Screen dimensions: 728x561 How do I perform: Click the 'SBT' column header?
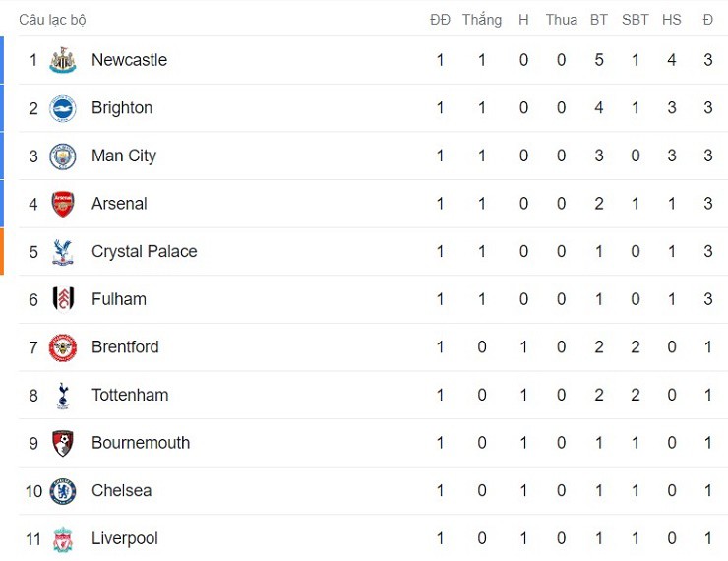coord(636,20)
